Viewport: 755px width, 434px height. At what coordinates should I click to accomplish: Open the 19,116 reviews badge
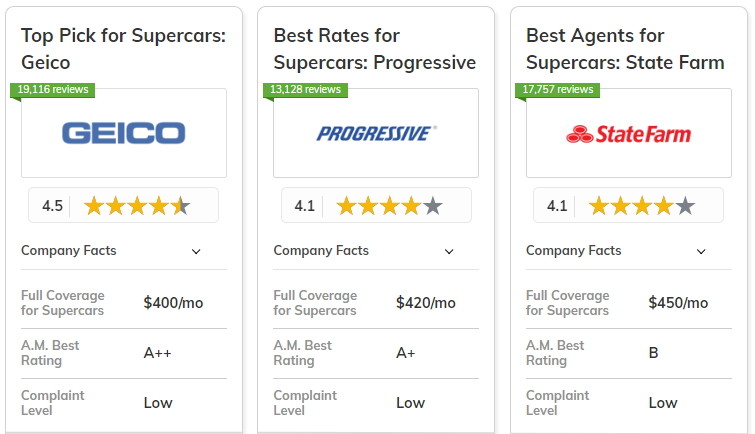(x=52, y=90)
